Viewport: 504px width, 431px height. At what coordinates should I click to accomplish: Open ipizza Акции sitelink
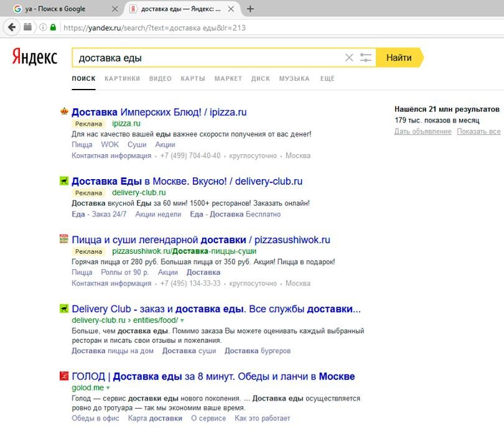click(166, 144)
